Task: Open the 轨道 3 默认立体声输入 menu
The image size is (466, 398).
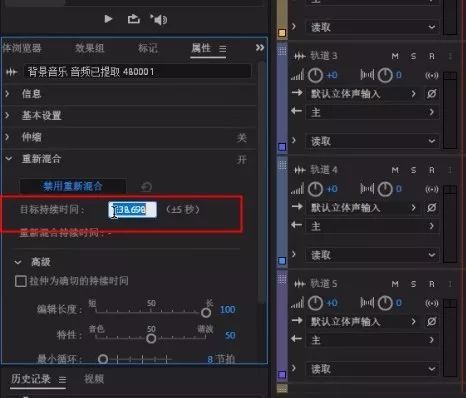Action: click(x=363, y=94)
